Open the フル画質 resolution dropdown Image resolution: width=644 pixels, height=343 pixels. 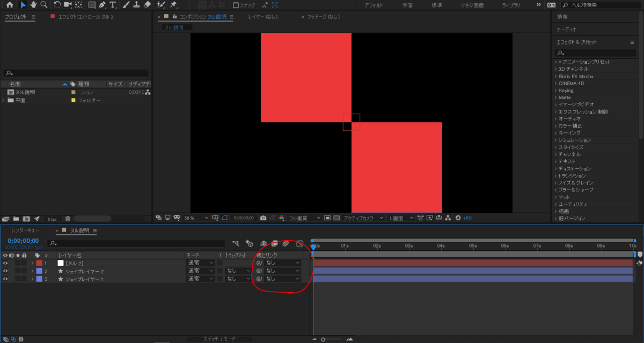click(x=304, y=218)
